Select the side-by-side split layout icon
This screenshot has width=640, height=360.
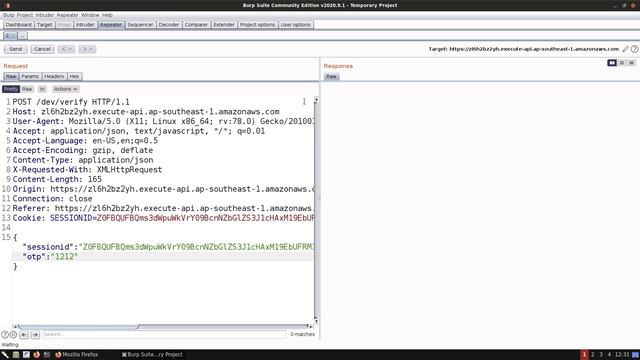tap(611, 63)
